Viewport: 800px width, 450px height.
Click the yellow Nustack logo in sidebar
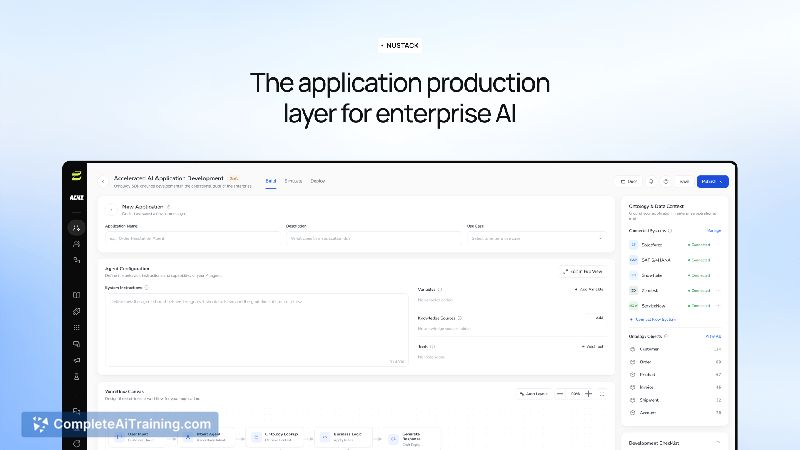77,176
